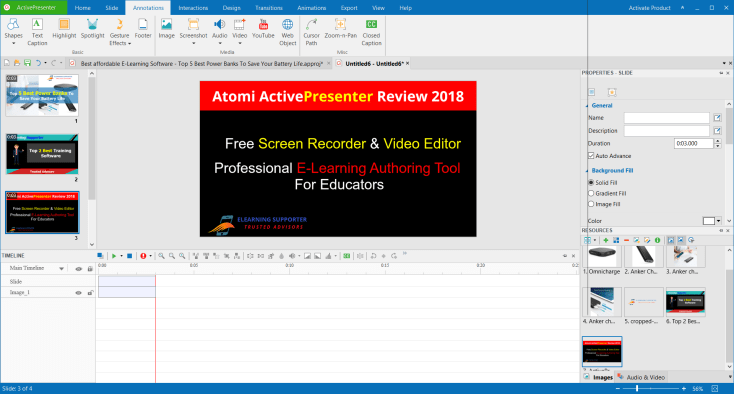734x394 pixels.
Task: Click the green info icon in Resources
Action: (x=657, y=240)
